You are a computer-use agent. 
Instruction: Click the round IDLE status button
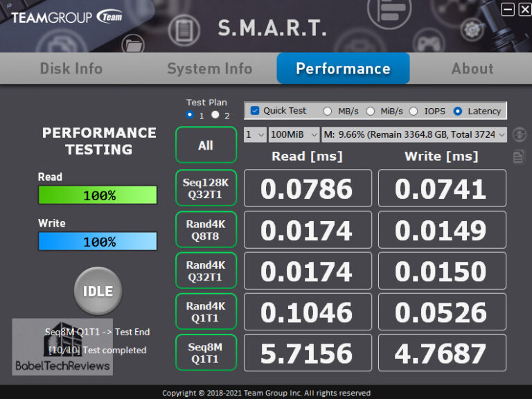click(98, 291)
